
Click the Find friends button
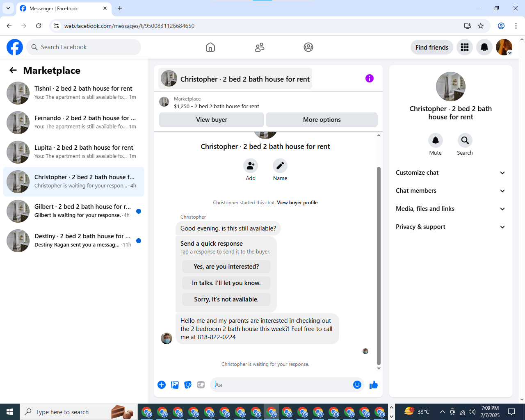coord(432,47)
